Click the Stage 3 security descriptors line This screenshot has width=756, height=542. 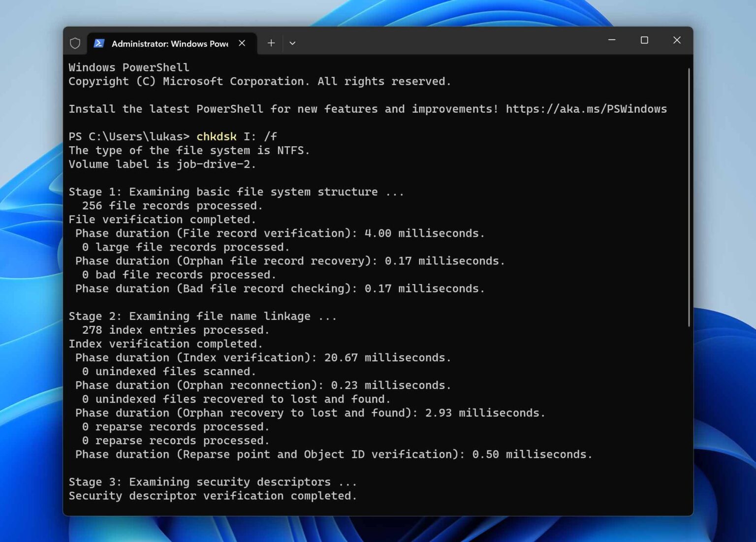(212, 482)
